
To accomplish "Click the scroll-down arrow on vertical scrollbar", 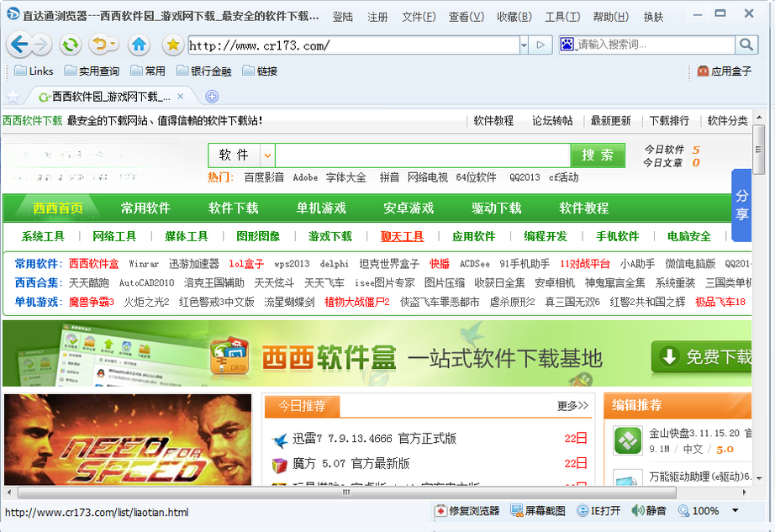I will pos(759,479).
